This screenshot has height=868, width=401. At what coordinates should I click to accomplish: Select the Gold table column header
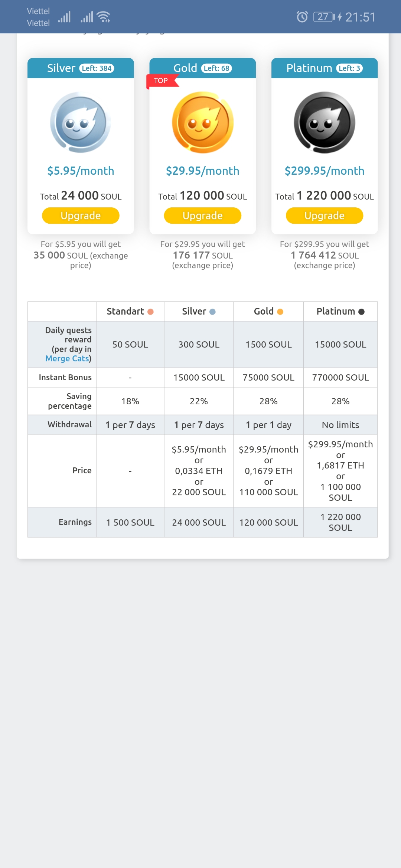268,312
